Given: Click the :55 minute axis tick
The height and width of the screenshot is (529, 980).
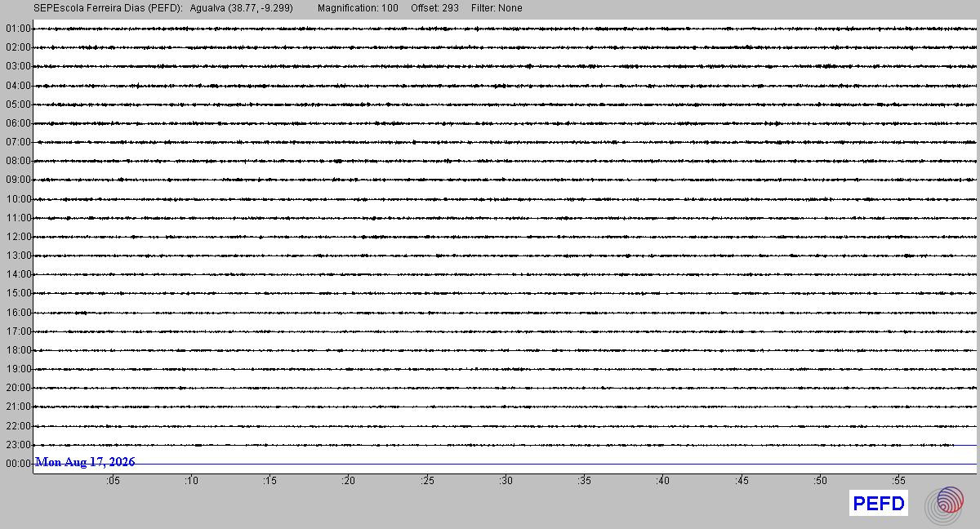Looking at the screenshot, I should (899, 482).
